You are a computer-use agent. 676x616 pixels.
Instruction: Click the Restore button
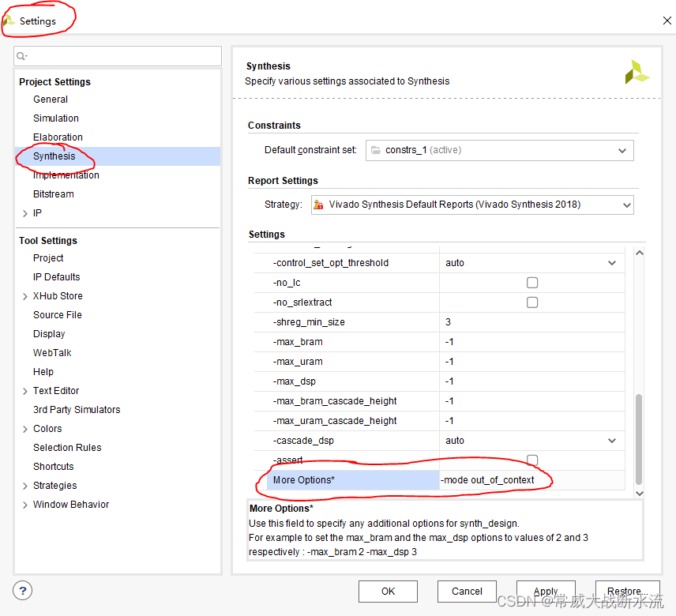click(627, 591)
